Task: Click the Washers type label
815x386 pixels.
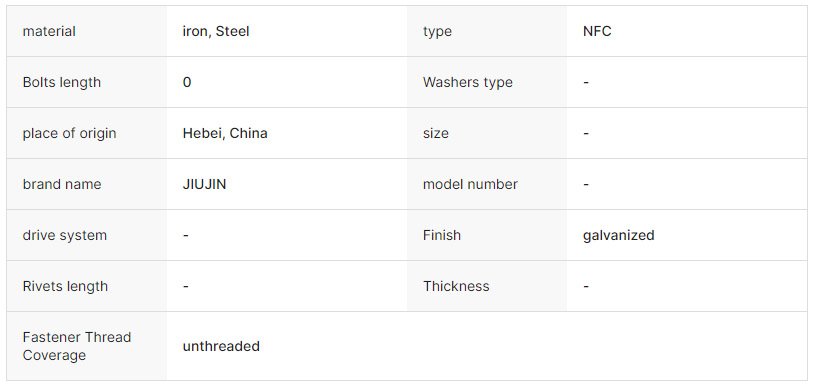Action: 467,82
